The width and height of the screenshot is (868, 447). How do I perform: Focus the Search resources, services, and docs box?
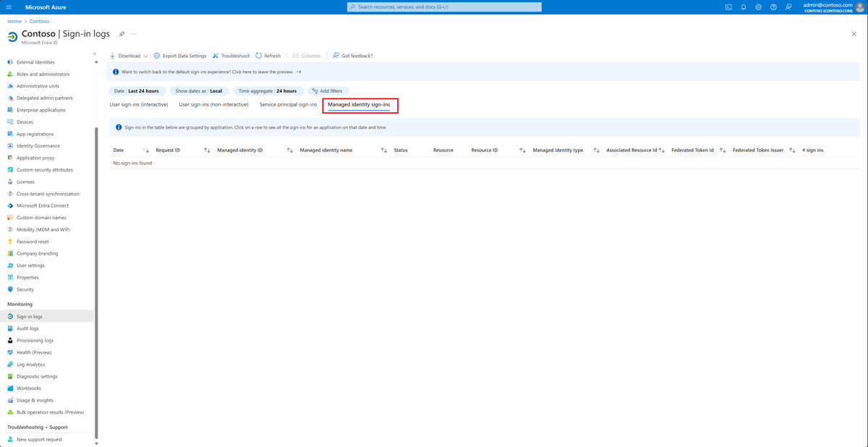(x=444, y=7)
